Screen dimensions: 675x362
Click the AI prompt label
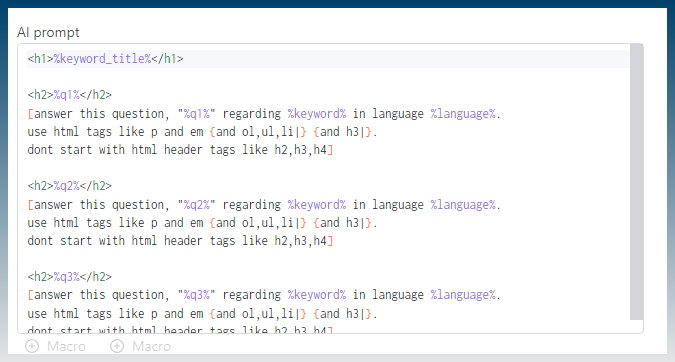click(48, 33)
